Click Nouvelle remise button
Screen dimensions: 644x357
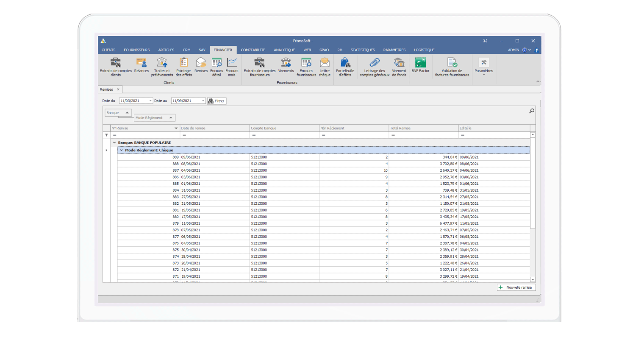[516, 287]
